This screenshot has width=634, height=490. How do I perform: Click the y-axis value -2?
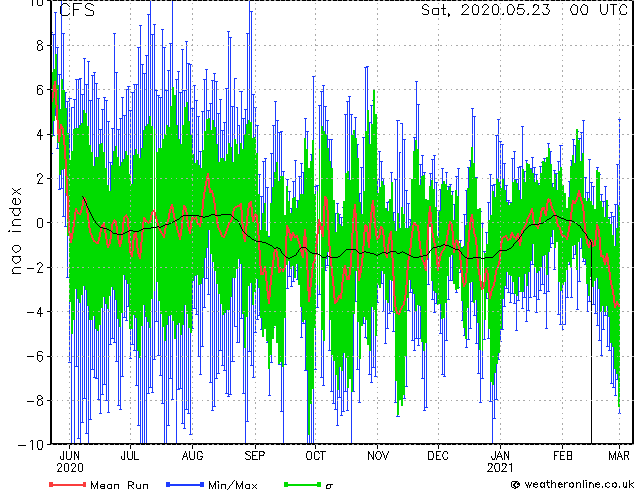(35, 267)
